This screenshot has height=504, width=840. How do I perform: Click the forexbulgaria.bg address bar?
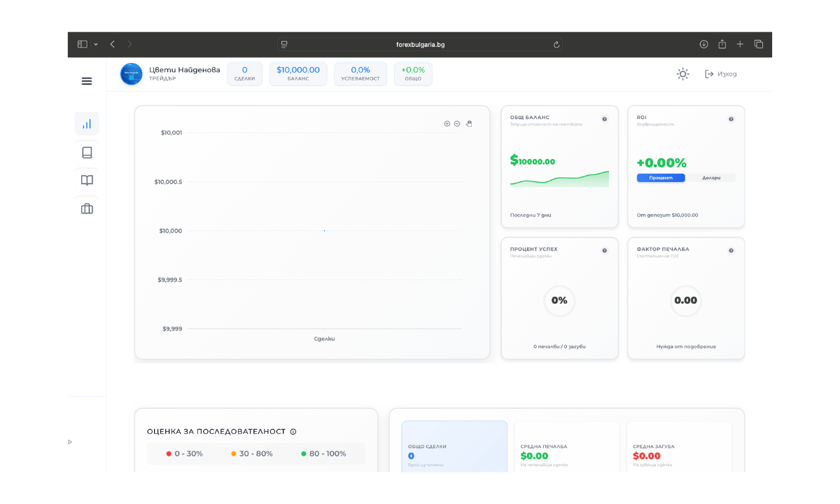(x=420, y=43)
